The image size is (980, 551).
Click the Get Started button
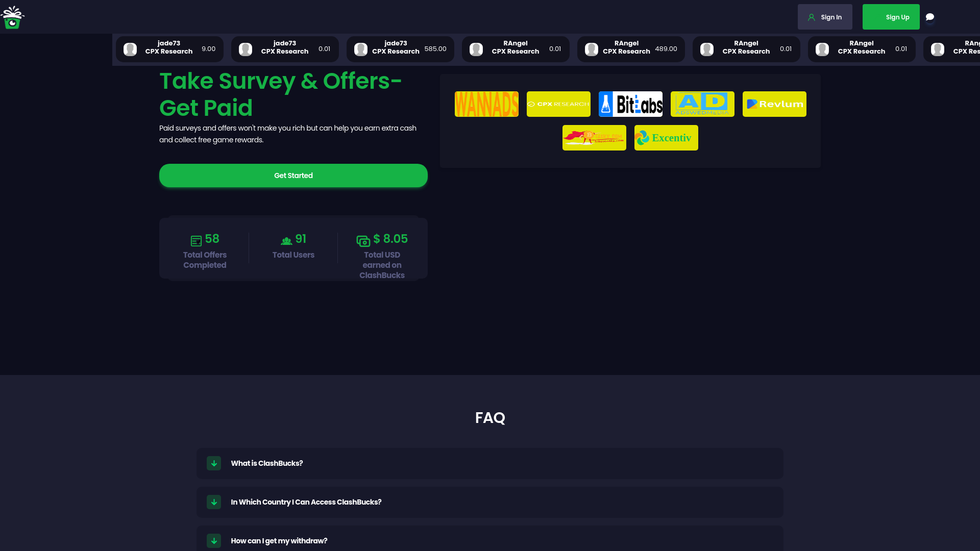(293, 176)
